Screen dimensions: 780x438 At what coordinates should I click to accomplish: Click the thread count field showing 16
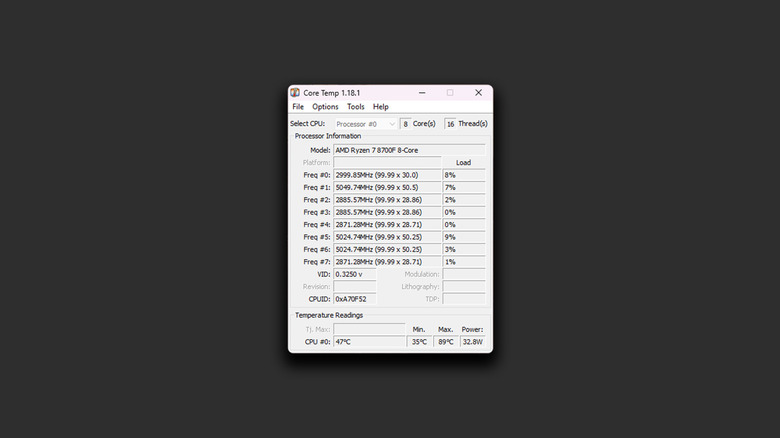450,124
